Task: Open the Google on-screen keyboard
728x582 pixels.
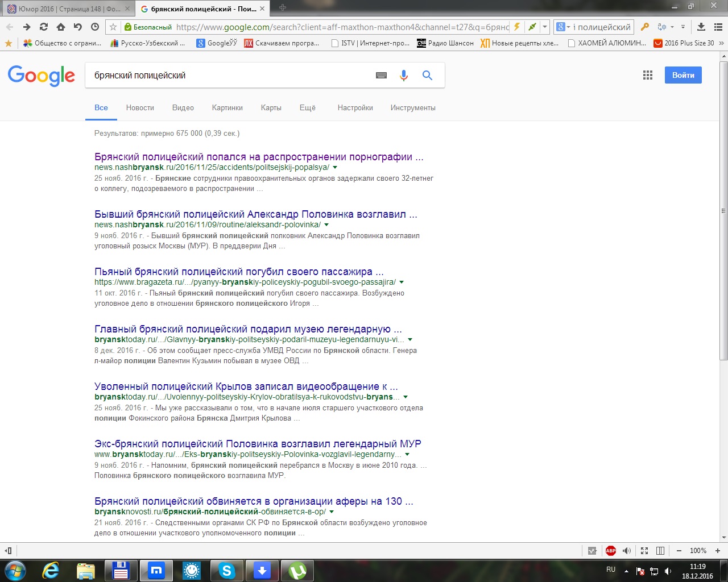Action: [382, 76]
